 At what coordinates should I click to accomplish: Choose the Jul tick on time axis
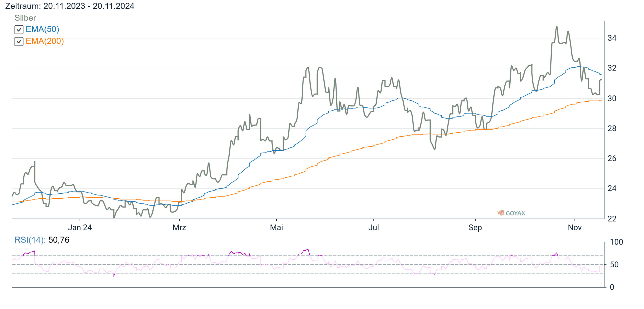click(374, 227)
